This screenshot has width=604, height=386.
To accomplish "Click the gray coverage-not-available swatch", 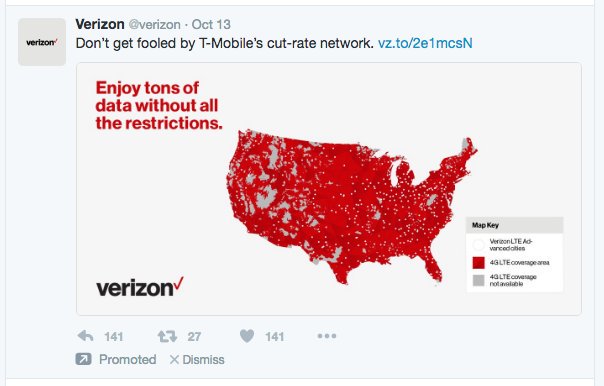I will [x=478, y=280].
